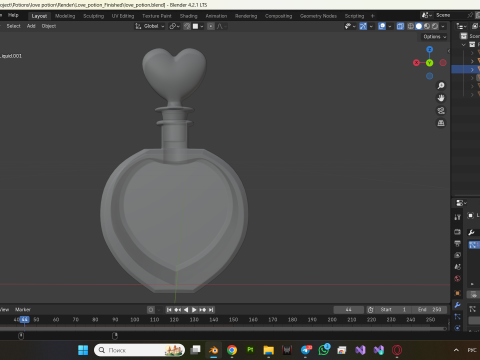480x360 pixels.
Task: Toggle X-ray mode button
Action: coord(400,26)
